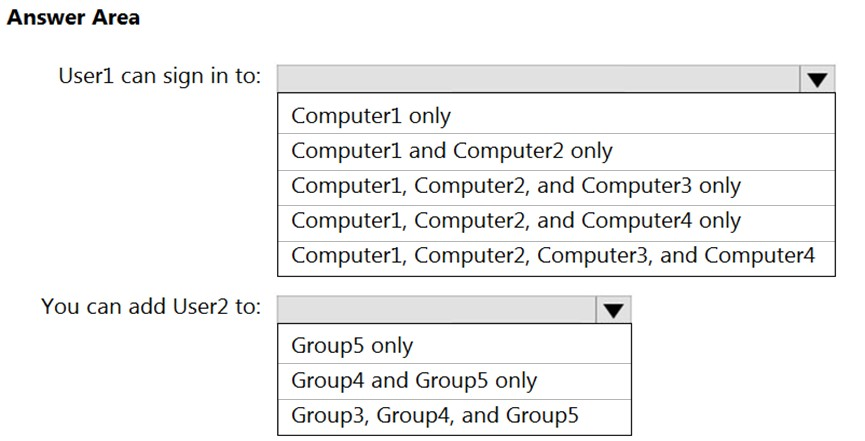Screen dimensions: 865x441
Task: Select the option ending with Computer3 only
Action: tap(556, 187)
